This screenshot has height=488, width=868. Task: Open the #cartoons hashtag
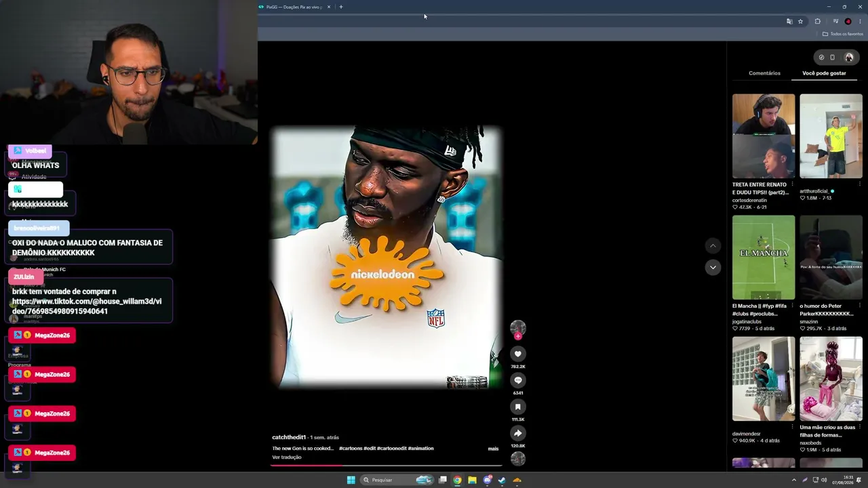point(350,449)
